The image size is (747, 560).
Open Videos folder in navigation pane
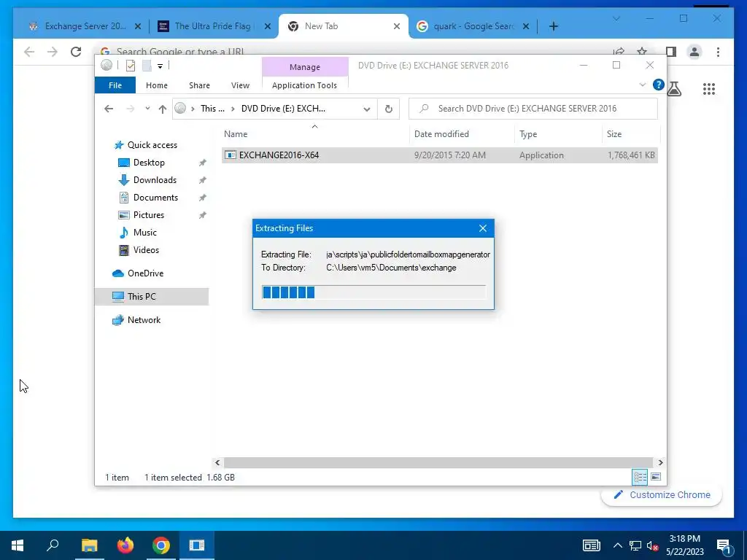click(x=146, y=250)
